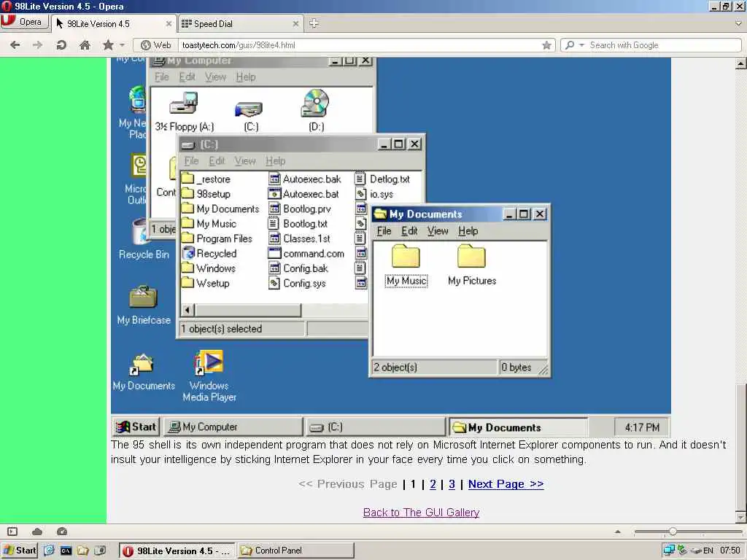Select the command.com file
Viewport: 747px width, 560px height.
point(306,253)
